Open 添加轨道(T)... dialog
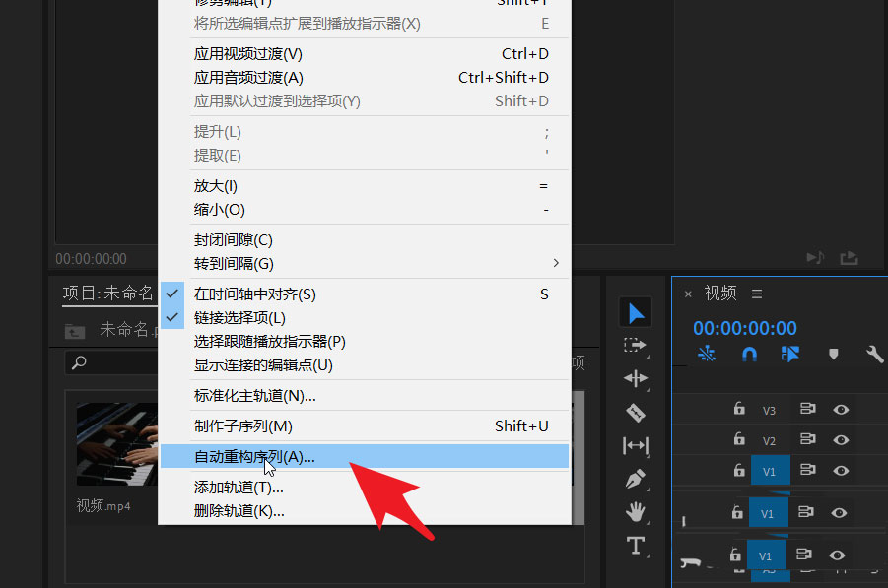This screenshot has height=588, width=888. click(x=365, y=488)
